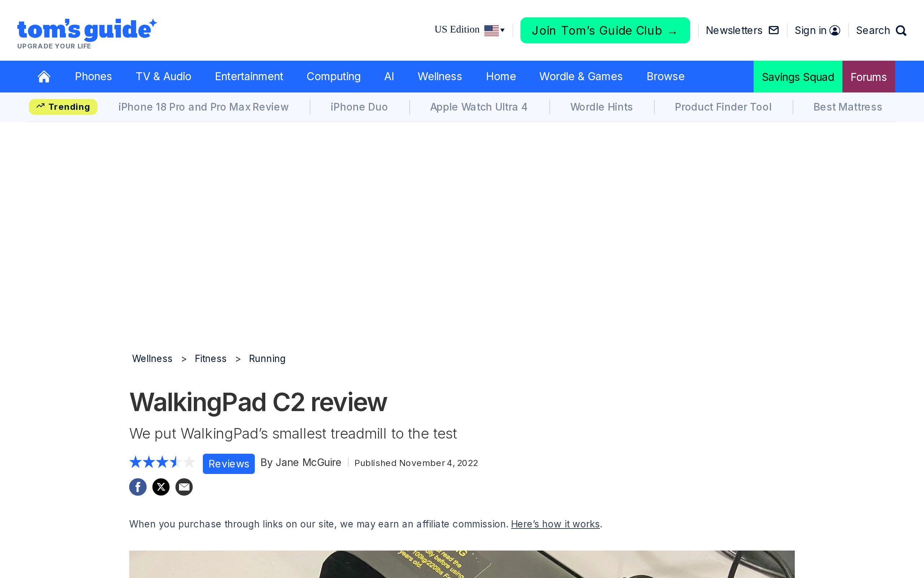Open the Browse menu
The image size is (924, 578).
click(x=666, y=77)
